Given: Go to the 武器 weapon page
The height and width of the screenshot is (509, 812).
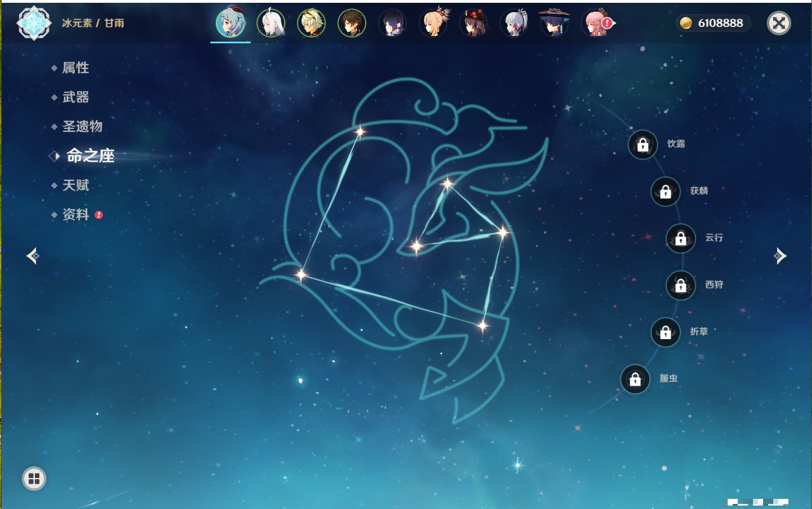Looking at the screenshot, I should [x=75, y=97].
